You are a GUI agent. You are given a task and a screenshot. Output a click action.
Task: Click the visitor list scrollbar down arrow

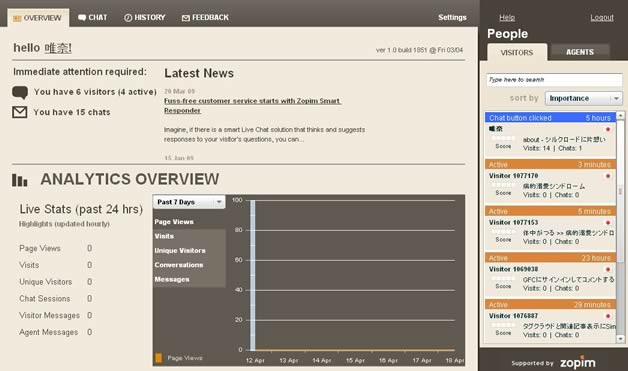(x=620, y=339)
